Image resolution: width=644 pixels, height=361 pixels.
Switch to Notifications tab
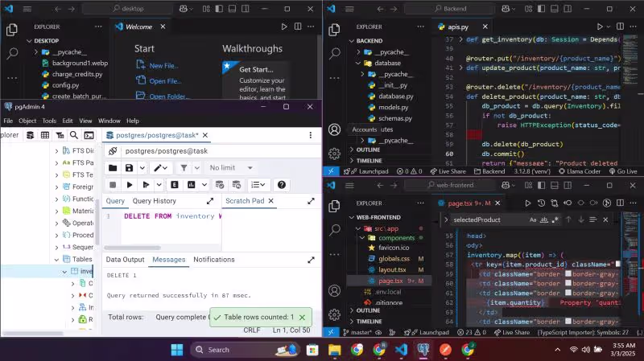pos(214,260)
